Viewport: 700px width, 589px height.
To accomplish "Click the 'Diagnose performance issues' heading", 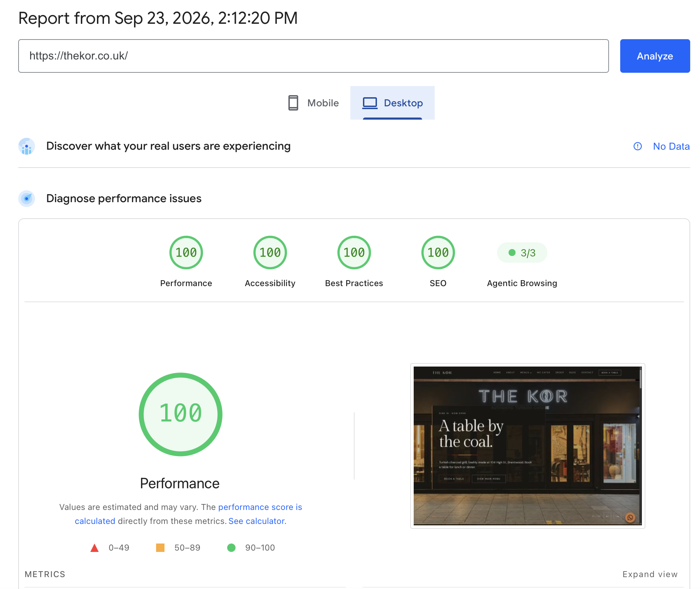I will pyautogui.click(x=124, y=199).
